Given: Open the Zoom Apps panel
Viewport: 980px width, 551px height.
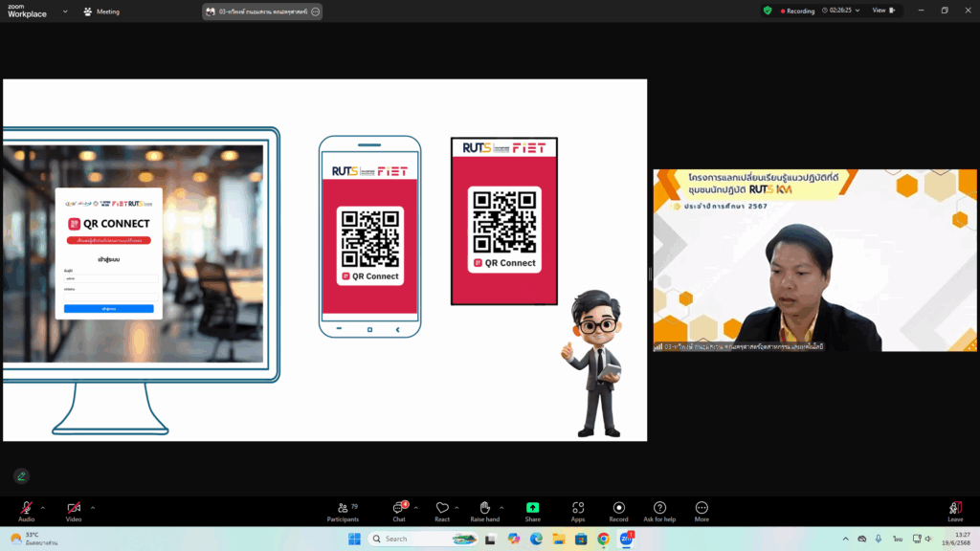Looking at the screenshot, I should point(577,511).
